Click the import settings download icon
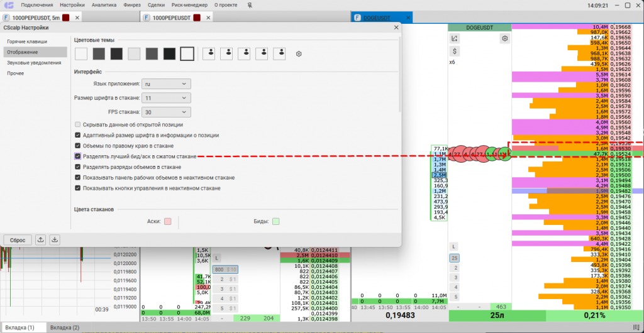 click(x=55, y=240)
